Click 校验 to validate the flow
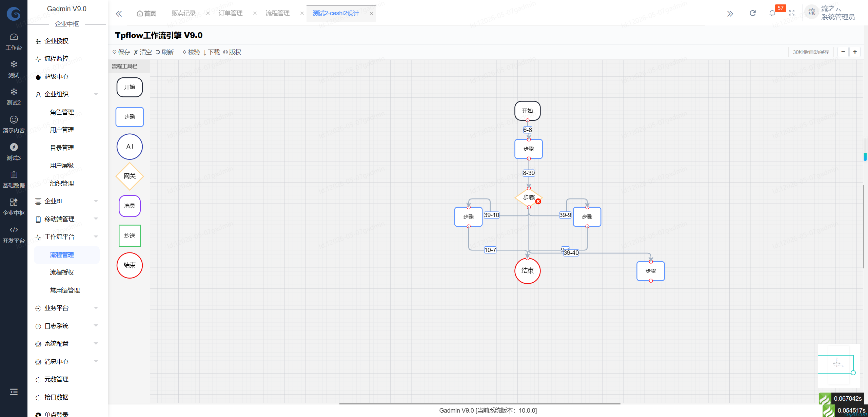Image resolution: width=868 pixels, height=417 pixels. [x=191, y=52]
